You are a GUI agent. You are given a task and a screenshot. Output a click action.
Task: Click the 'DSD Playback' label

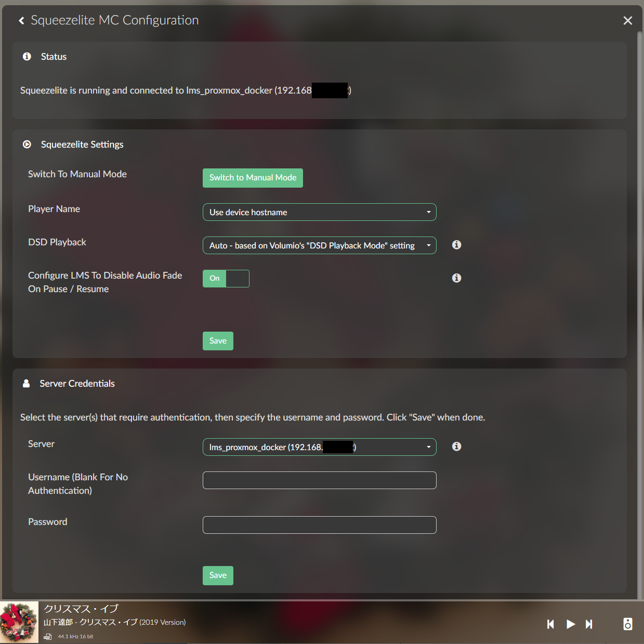pos(57,242)
